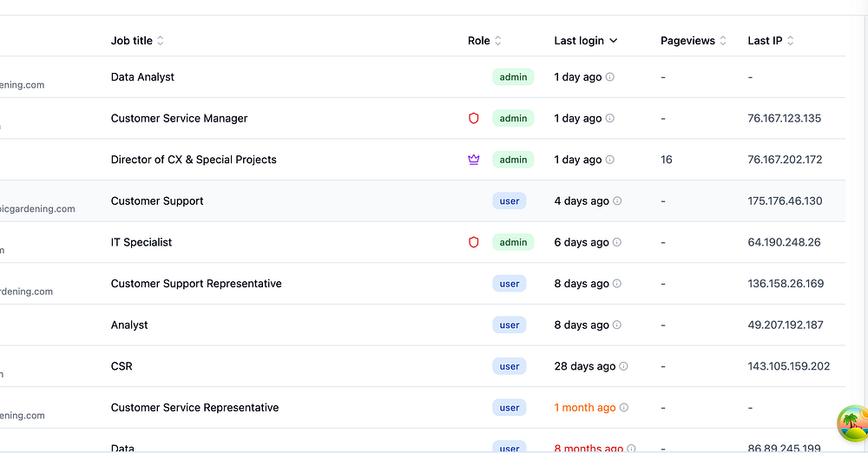This screenshot has width=868, height=453.
Task: Click the admin badge in the Data Analyst row
Action: tap(513, 77)
